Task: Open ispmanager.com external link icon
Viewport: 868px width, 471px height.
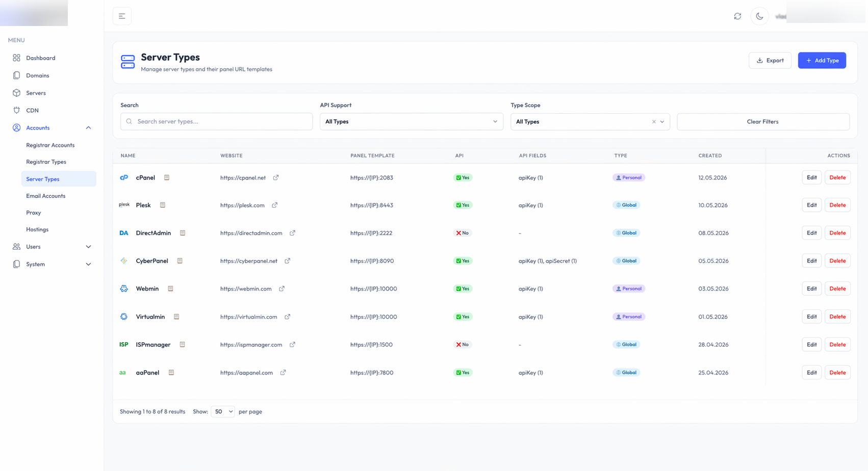Action: [292, 345]
